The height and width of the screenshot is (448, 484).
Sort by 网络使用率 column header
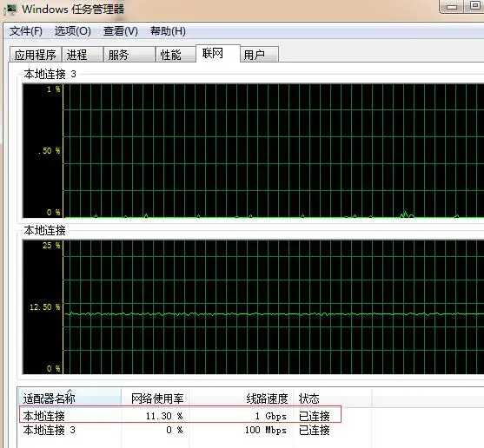click(156, 399)
